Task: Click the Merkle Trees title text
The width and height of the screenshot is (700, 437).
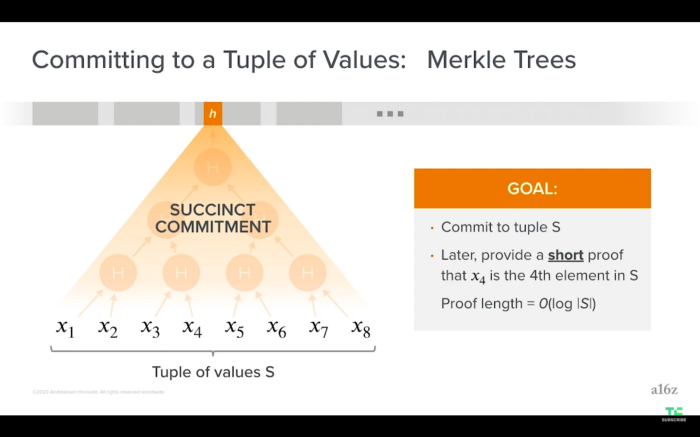Action: point(501,60)
